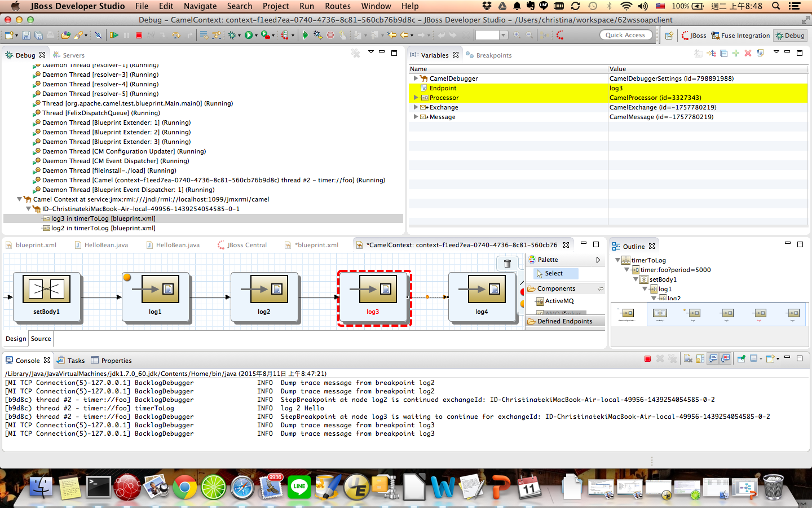Toggle Skip All Breakpoints in the toolbar

click(98, 35)
